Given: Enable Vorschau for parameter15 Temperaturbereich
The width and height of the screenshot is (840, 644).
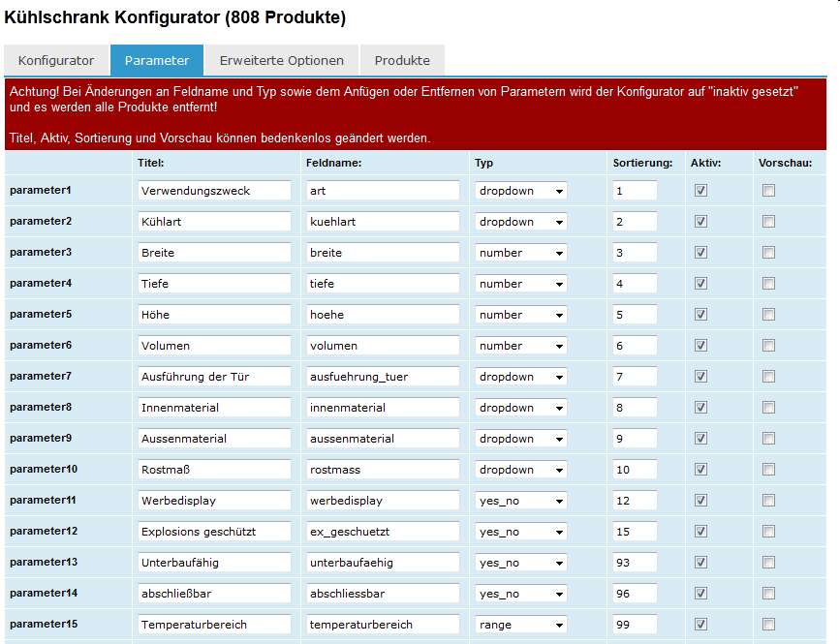Looking at the screenshot, I should pos(768,625).
